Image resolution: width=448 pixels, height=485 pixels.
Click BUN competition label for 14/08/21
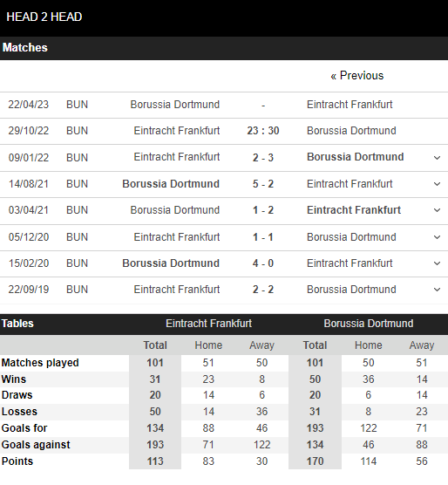77,184
